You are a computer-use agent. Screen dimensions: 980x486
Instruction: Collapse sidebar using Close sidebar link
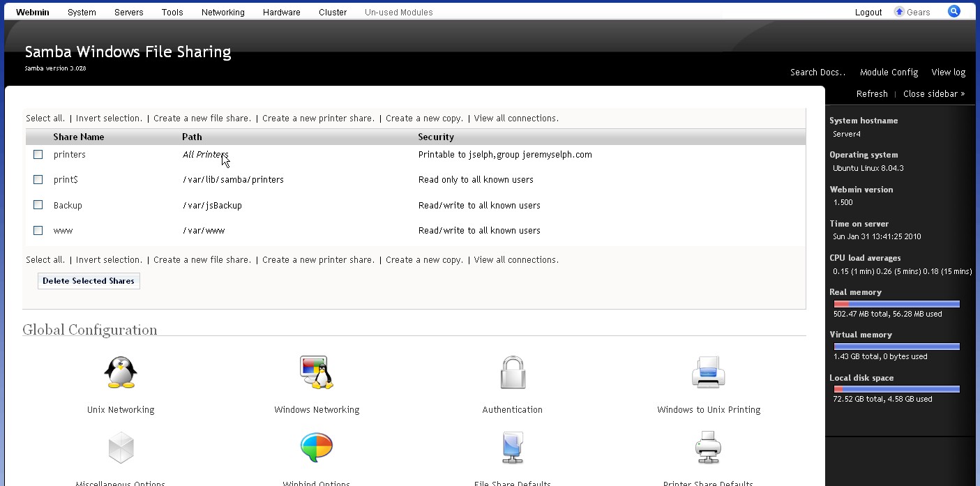933,93
